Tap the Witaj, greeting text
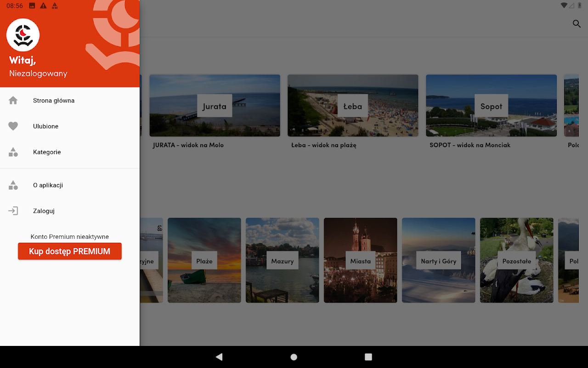Image resolution: width=588 pixels, height=368 pixels. tap(23, 60)
